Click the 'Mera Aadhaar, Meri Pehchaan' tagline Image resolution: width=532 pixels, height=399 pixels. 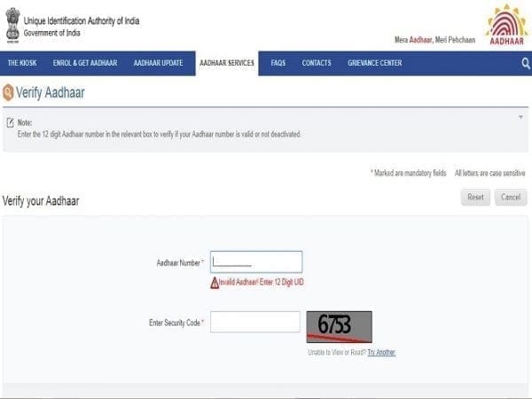434,40
